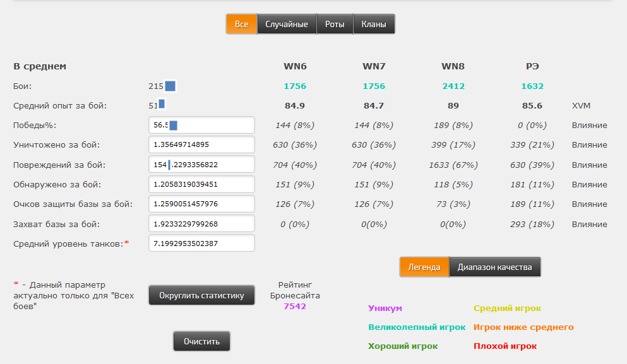Select the РЭ rating value 1632

pyautogui.click(x=532, y=86)
